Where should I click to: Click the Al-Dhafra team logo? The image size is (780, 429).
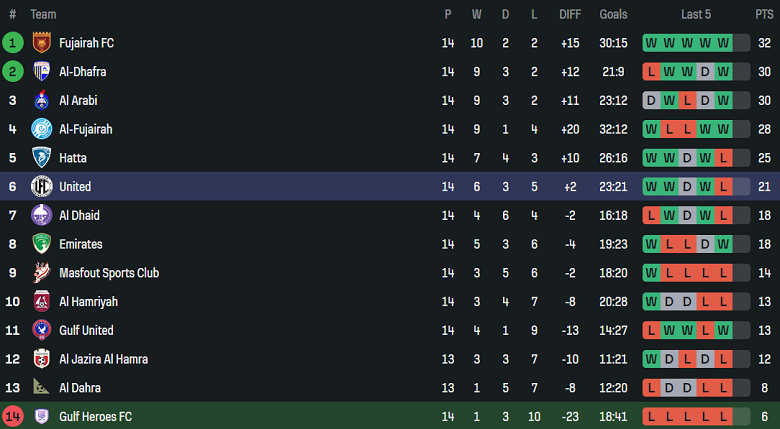pos(41,72)
